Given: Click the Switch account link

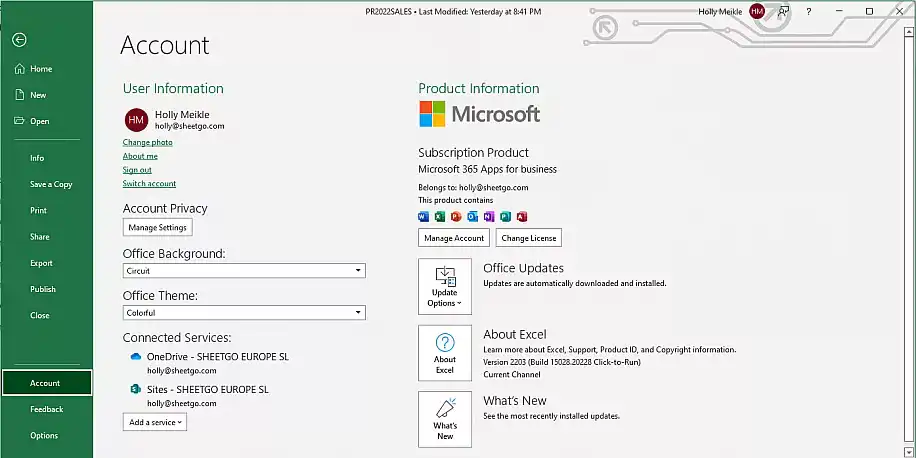Looking at the screenshot, I should 149,184.
